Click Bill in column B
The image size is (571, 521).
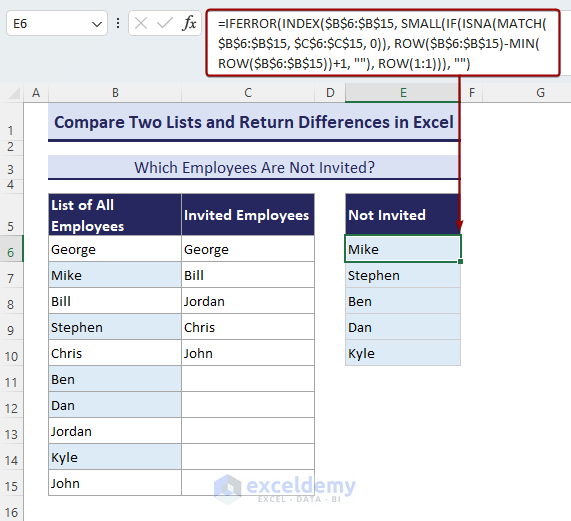point(115,301)
